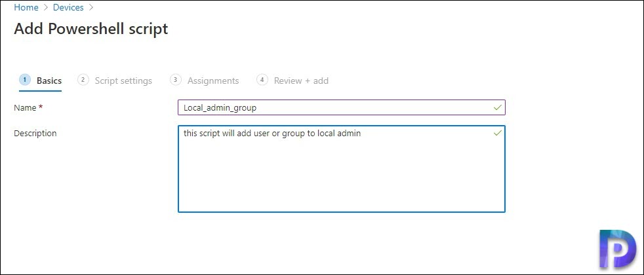Focus the Name field containing Local_admin_group
The image size is (644, 275).
pos(341,108)
